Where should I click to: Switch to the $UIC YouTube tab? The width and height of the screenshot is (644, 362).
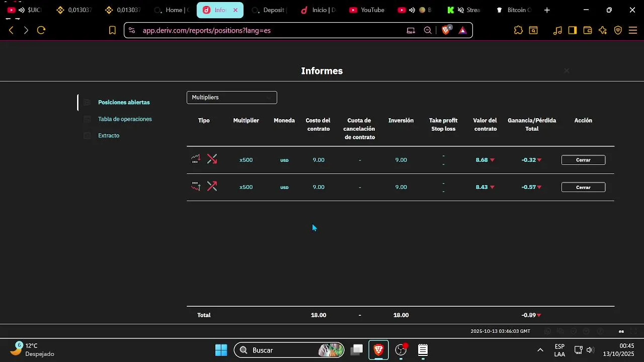(25, 10)
